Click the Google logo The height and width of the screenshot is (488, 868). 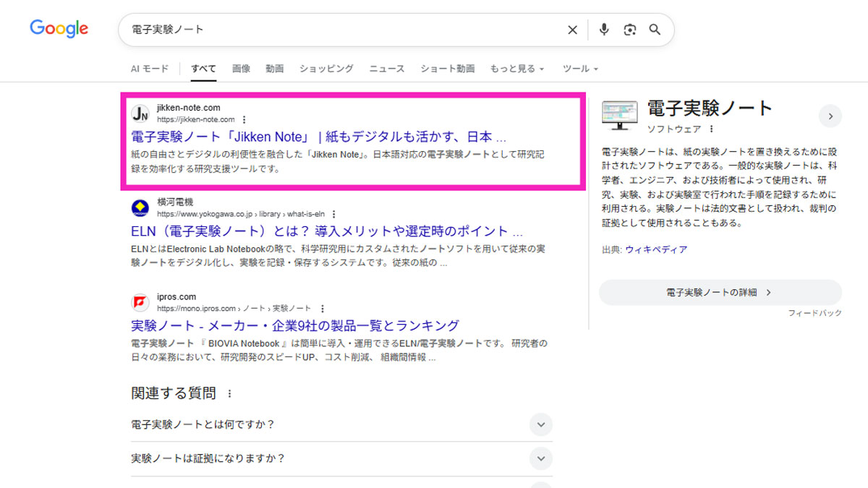pyautogui.click(x=59, y=29)
